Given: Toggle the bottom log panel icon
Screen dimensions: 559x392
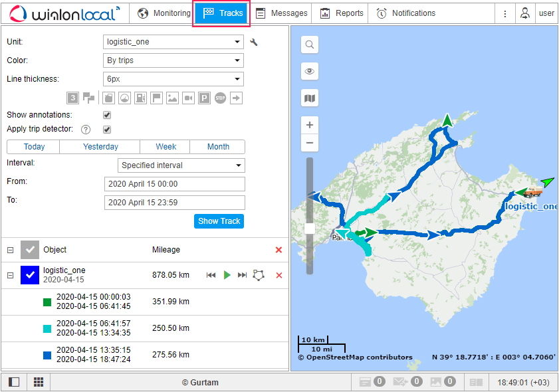Looking at the screenshot, I should (476, 383).
